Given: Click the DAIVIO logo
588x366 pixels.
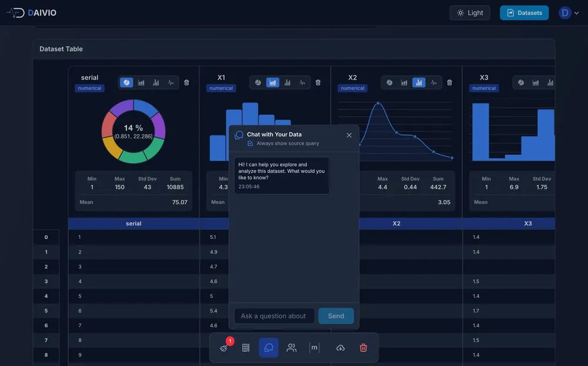Looking at the screenshot, I should point(32,12).
